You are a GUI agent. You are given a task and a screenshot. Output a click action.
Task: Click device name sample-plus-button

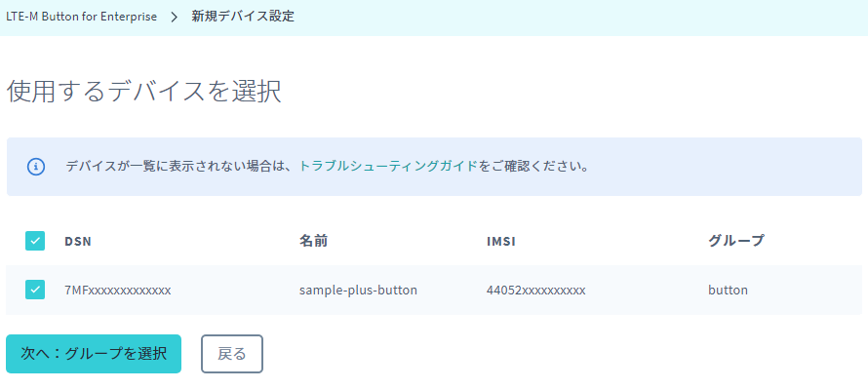point(358,290)
